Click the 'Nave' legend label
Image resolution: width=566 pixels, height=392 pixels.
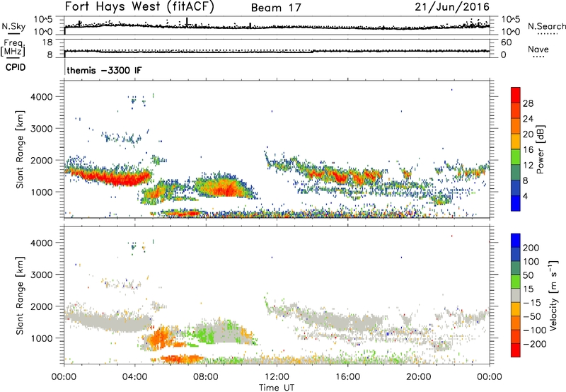[538, 50]
